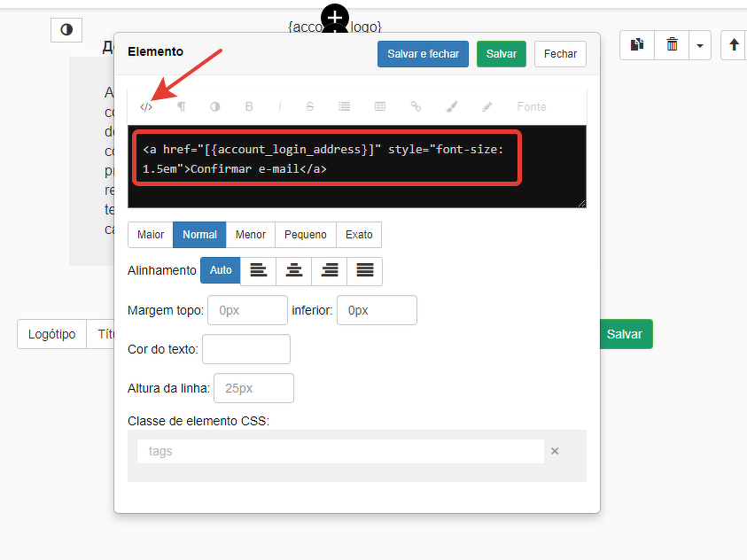Apply bold formatting in editor toolbar
Screen dimensions: 747x560
pyautogui.click(x=249, y=107)
